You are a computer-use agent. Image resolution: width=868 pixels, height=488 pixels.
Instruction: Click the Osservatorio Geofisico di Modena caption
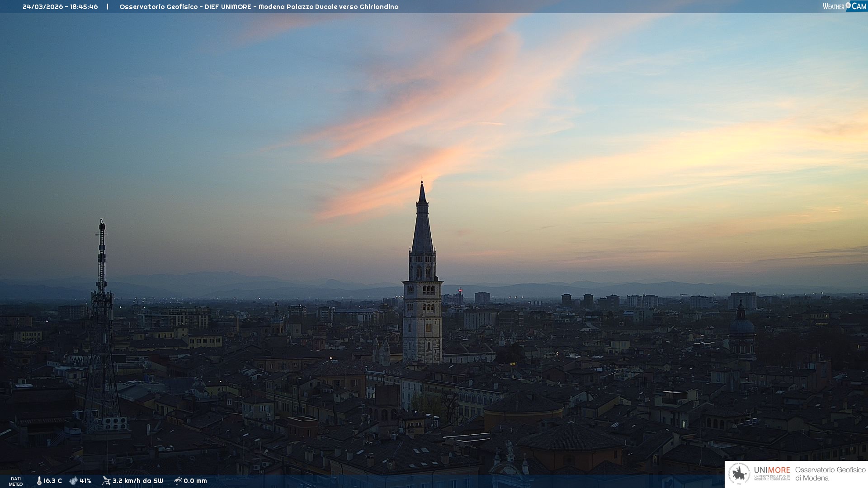830,474
